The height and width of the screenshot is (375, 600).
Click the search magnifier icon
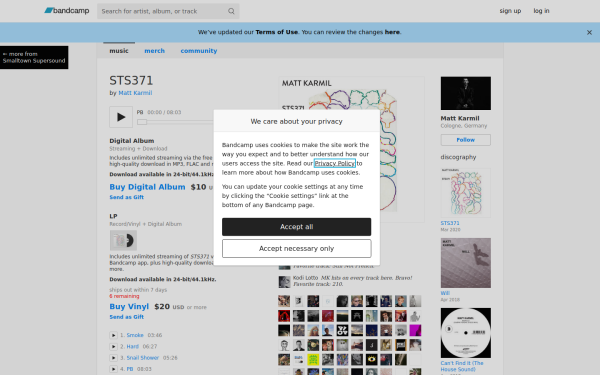231,11
